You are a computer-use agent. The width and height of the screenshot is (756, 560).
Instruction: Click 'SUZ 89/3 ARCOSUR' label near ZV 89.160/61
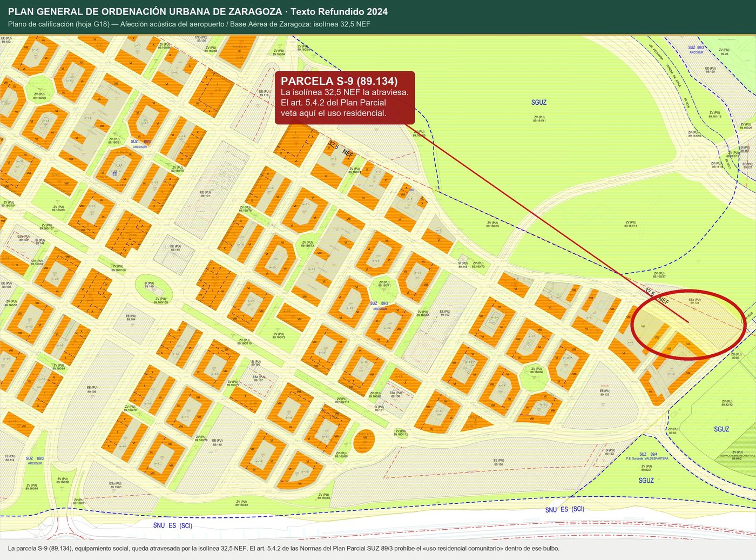tap(140, 144)
